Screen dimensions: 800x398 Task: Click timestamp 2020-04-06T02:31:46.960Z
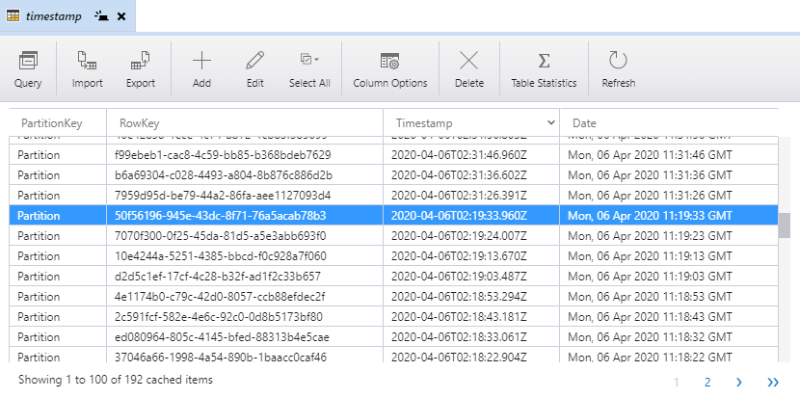[459, 155]
